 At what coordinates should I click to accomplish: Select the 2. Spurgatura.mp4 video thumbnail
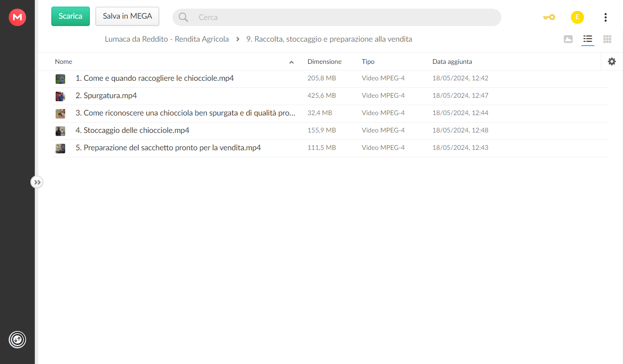[60, 96]
